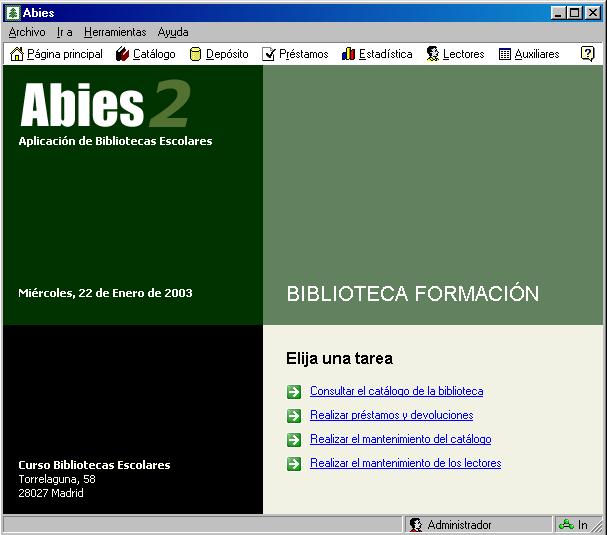Follow link Consultar el catálogo de la biblioteca

click(396, 391)
